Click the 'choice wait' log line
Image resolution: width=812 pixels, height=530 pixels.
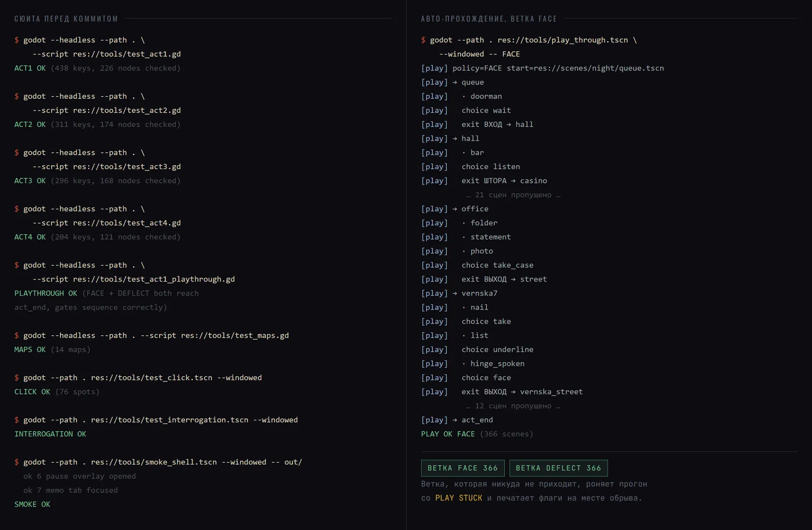pos(466,110)
